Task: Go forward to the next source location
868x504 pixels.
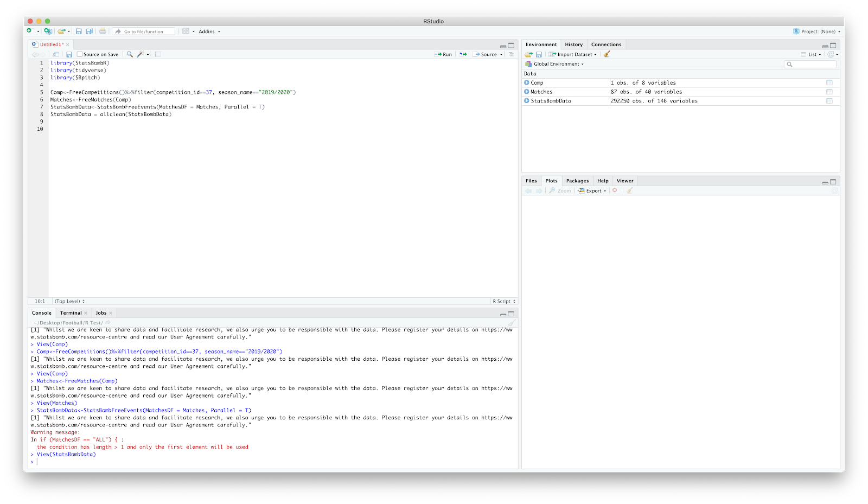Action: pos(42,54)
